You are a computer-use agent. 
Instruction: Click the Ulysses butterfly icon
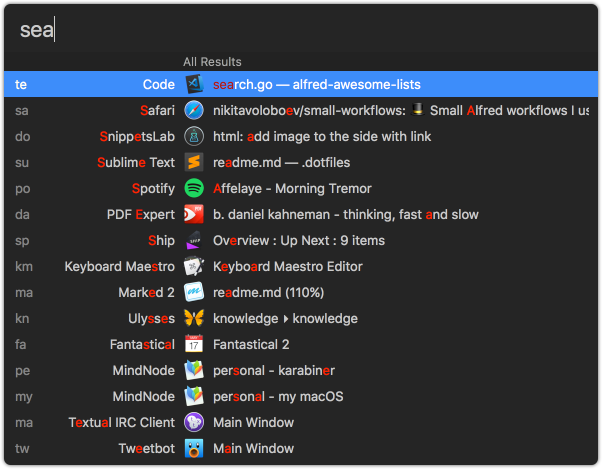[x=194, y=318]
